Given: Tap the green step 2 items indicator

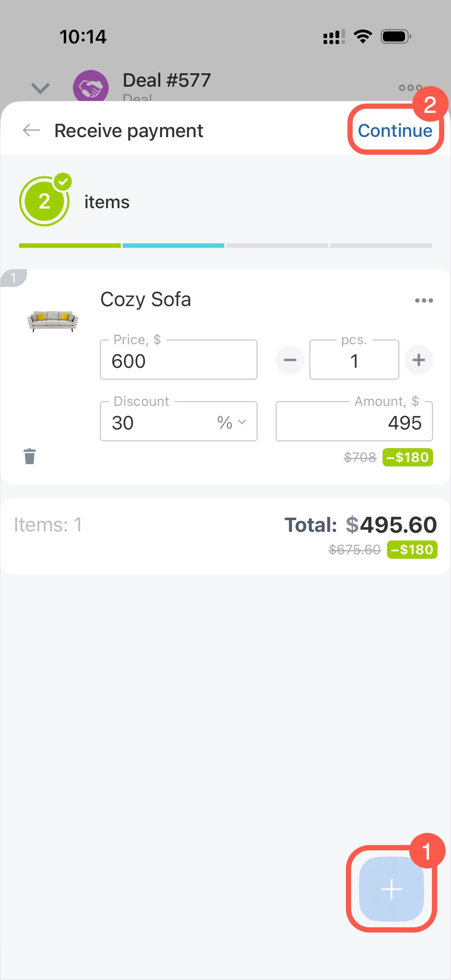Looking at the screenshot, I should pos(45,201).
